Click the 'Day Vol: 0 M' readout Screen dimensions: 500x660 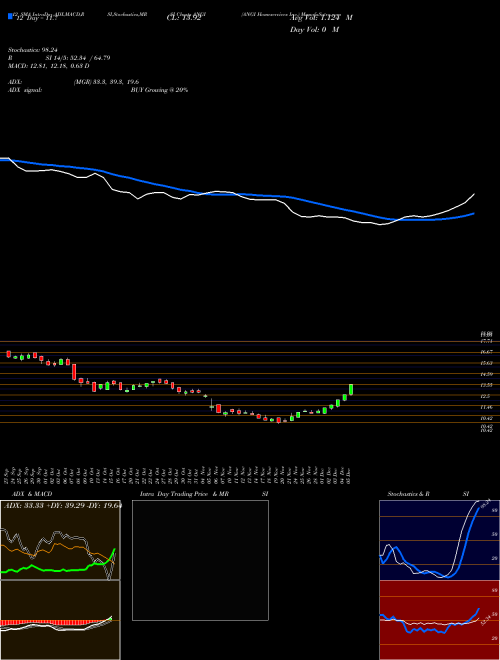[314, 30]
